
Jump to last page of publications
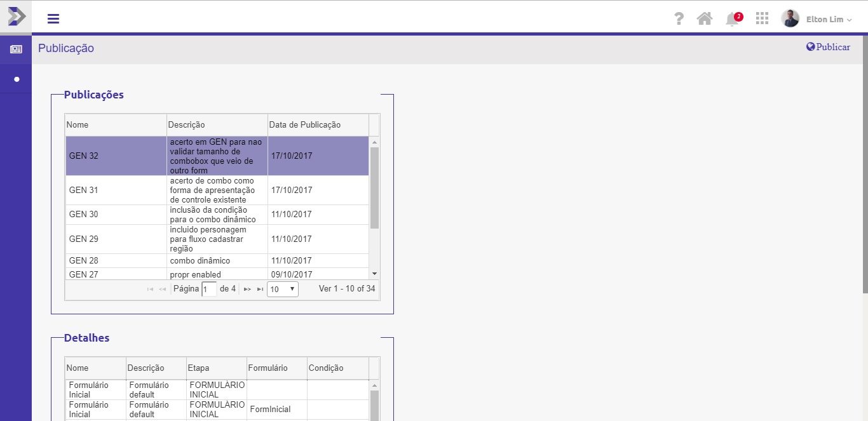(260, 289)
